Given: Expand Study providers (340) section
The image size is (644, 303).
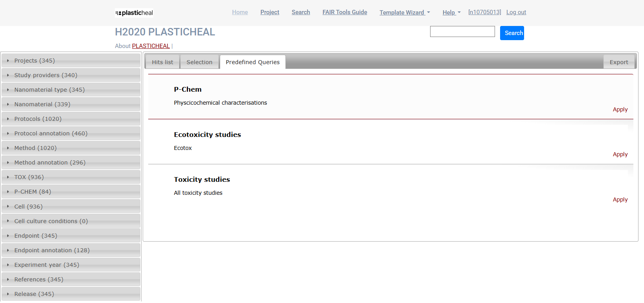Looking at the screenshot, I should point(71,75).
